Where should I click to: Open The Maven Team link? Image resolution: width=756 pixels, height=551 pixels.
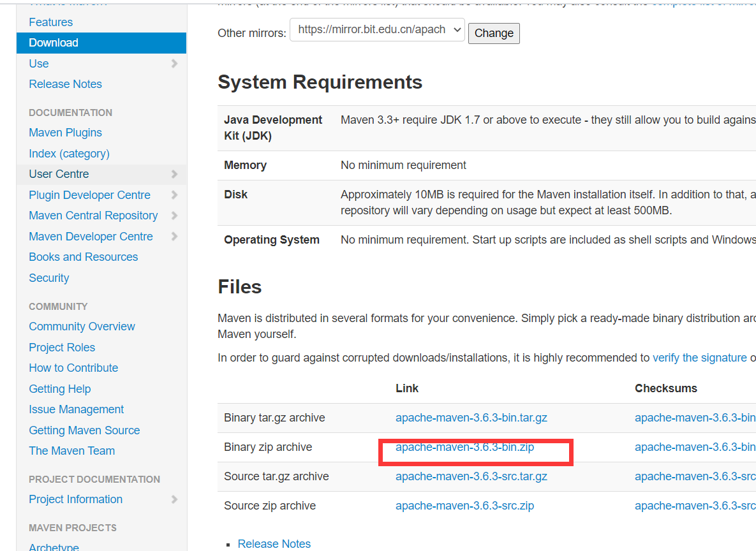point(72,451)
